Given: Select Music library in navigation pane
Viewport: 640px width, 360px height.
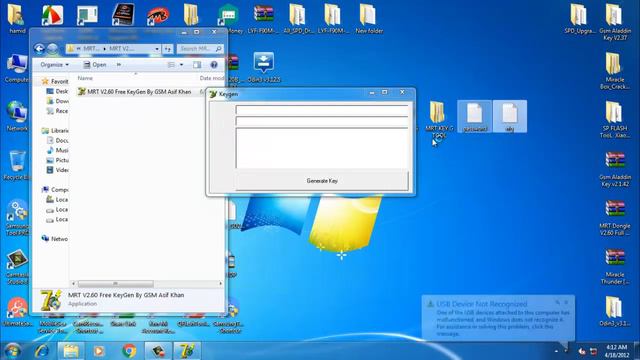Looking at the screenshot, I should click(57, 150).
